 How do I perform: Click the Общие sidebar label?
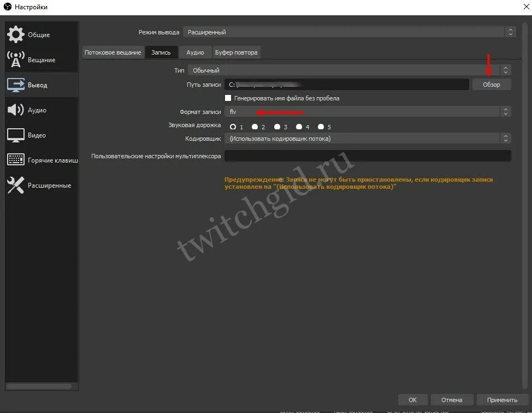[x=39, y=34]
